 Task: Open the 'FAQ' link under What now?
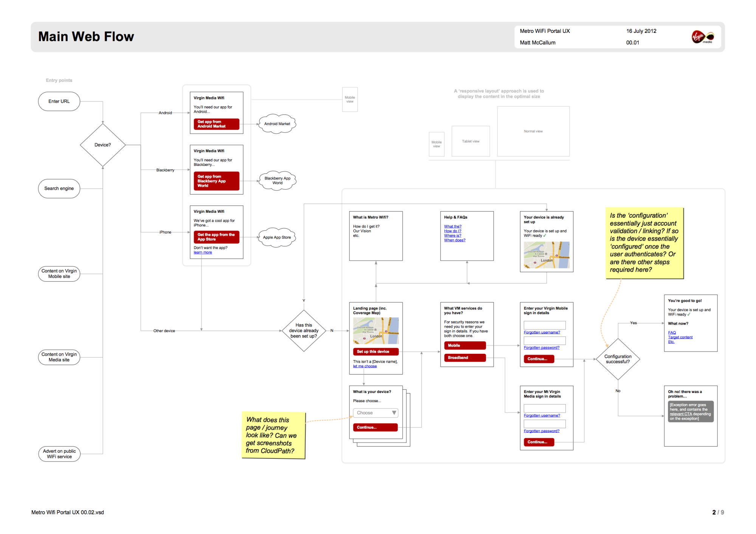[x=672, y=333]
